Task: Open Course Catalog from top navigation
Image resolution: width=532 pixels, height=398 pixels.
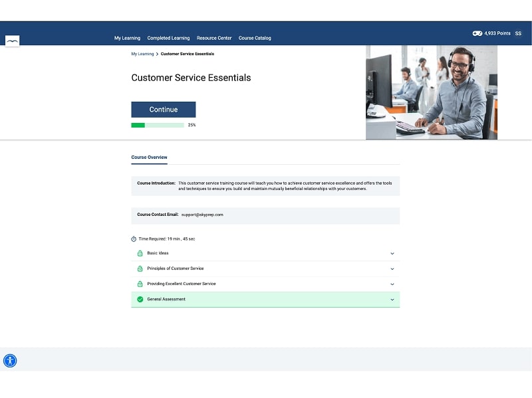Action: [255, 38]
